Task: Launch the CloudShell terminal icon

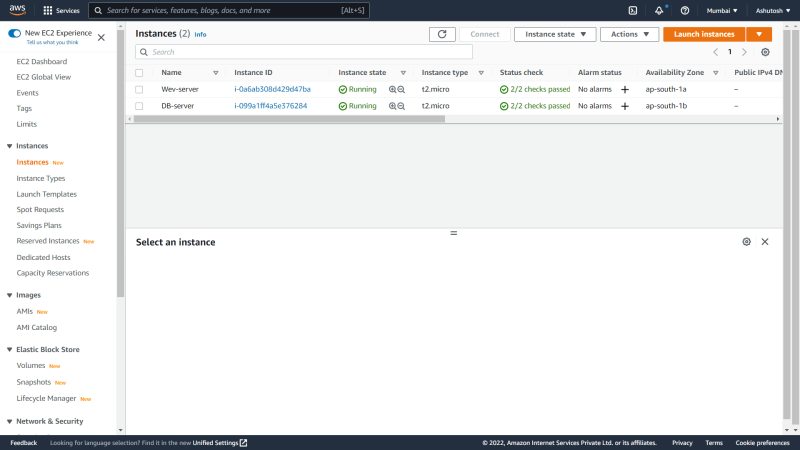Action: pos(633,10)
